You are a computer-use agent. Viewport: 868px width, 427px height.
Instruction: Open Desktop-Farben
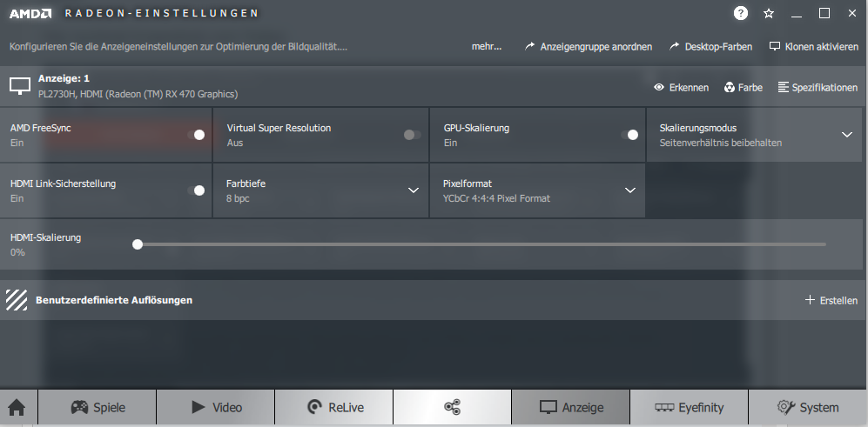tap(718, 46)
